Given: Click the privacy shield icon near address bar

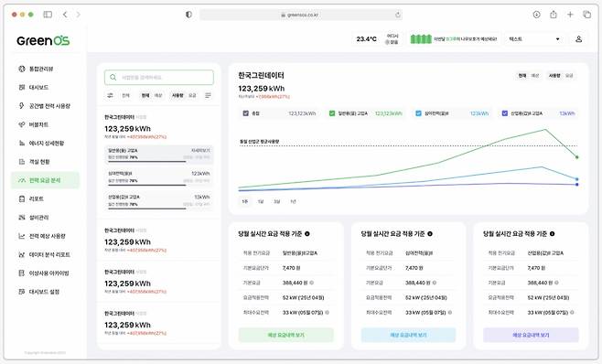Looking at the screenshot, I should (188, 15).
